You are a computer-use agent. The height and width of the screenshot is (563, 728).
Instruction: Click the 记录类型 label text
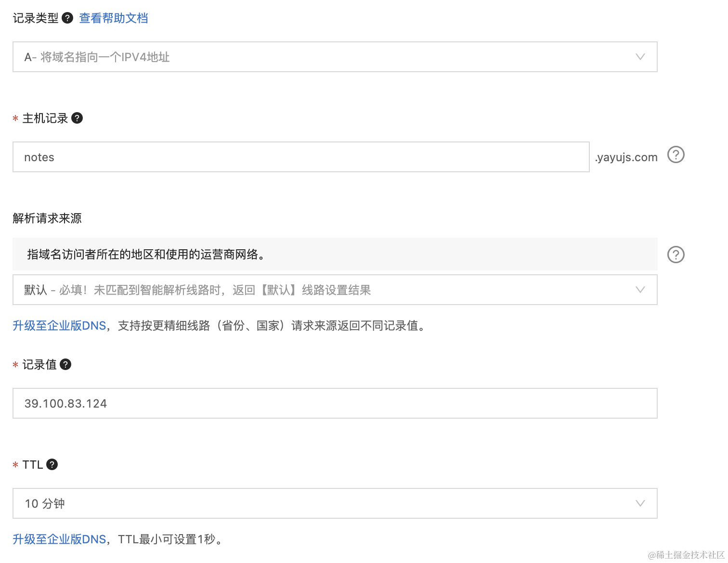click(36, 18)
